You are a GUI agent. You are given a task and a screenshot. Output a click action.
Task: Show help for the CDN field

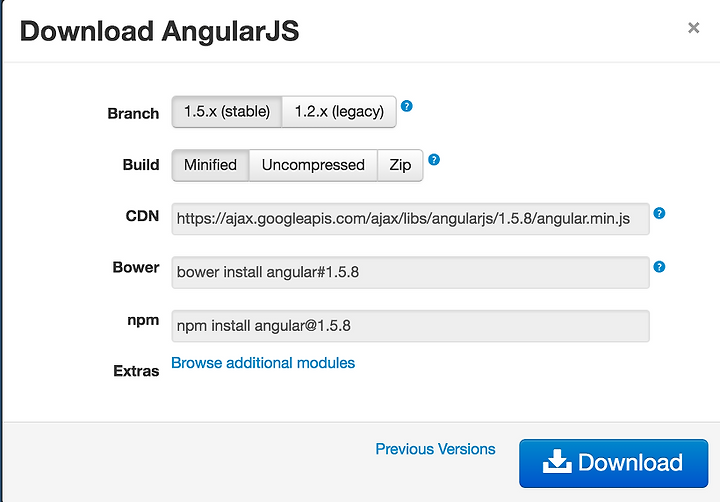point(659,213)
